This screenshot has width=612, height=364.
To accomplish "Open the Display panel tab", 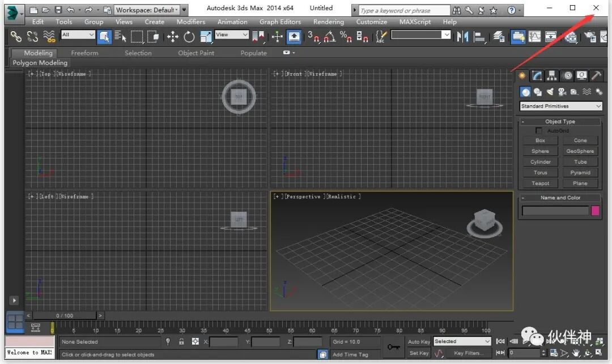I will [x=581, y=76].
